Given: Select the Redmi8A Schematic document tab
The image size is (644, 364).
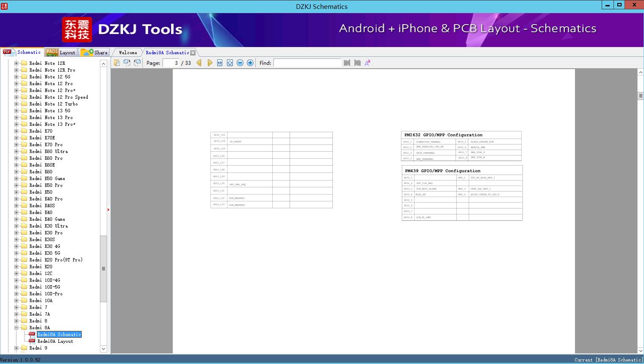Looking at the screenshot, I should [x=167, y=53].
